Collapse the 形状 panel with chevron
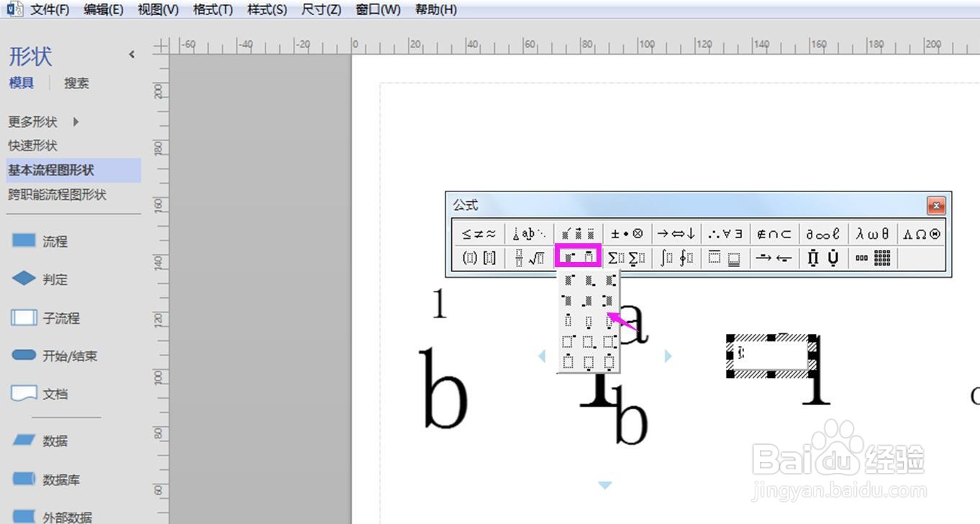This screenshot has width=980, height=524. (x=132, y=55)
